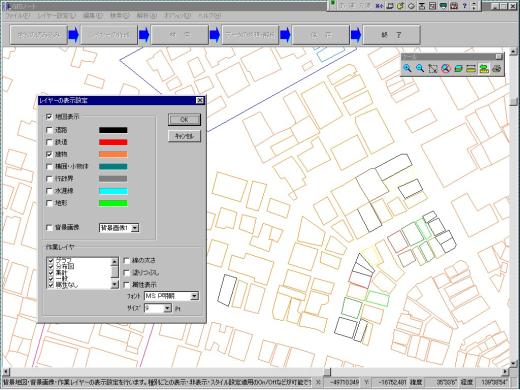Image resolution: width=520 pixels, height=390 pixels.
Task: Enable the 地形 terrain checkbox
Action: 49,203
